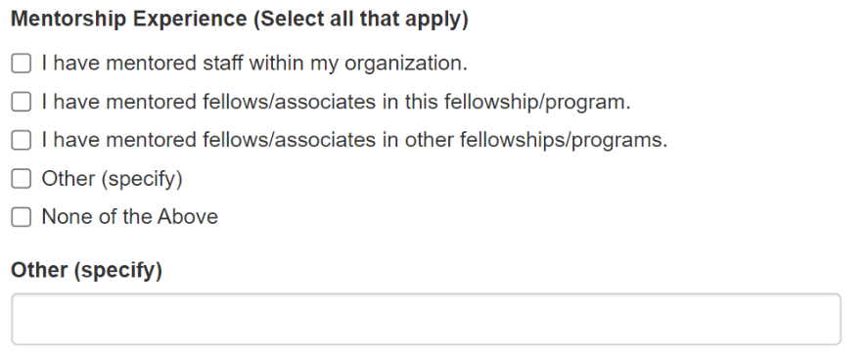Tick the Other (specify) checkbox
Screen dimensions: 868x355
point(21,179)
